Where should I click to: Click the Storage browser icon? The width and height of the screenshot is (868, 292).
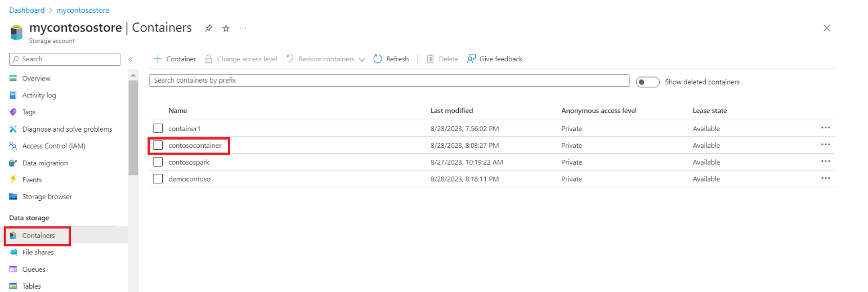click(x=13, y=196)
